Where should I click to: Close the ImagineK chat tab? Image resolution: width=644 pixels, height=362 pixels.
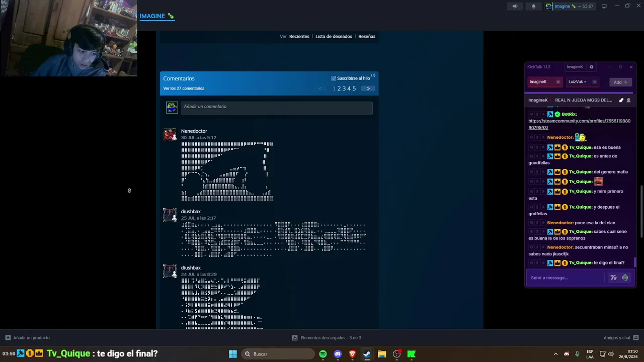[x=558, y=82]
